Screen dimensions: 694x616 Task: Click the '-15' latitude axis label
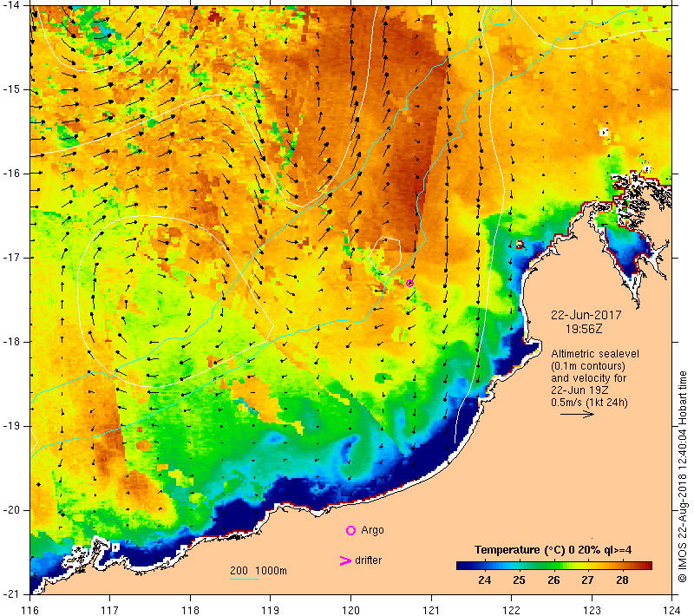pyautogui.click(x=10, y=89)
